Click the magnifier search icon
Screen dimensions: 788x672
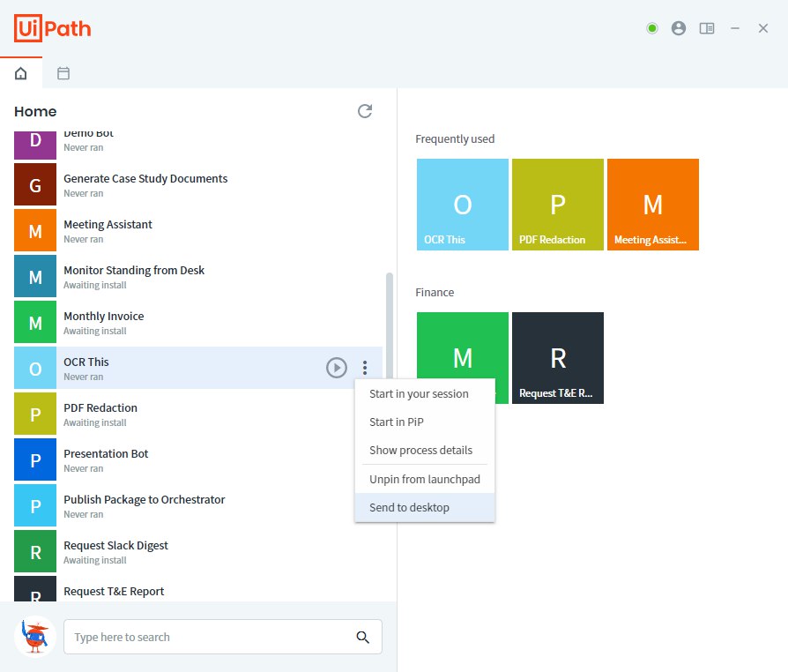(362, 638)
